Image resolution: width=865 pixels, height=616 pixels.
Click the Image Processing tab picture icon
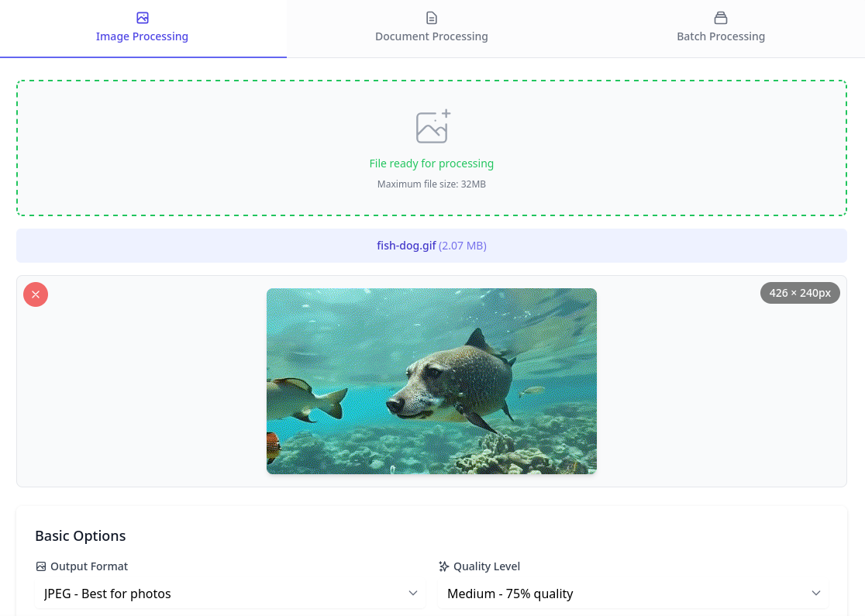143,18
